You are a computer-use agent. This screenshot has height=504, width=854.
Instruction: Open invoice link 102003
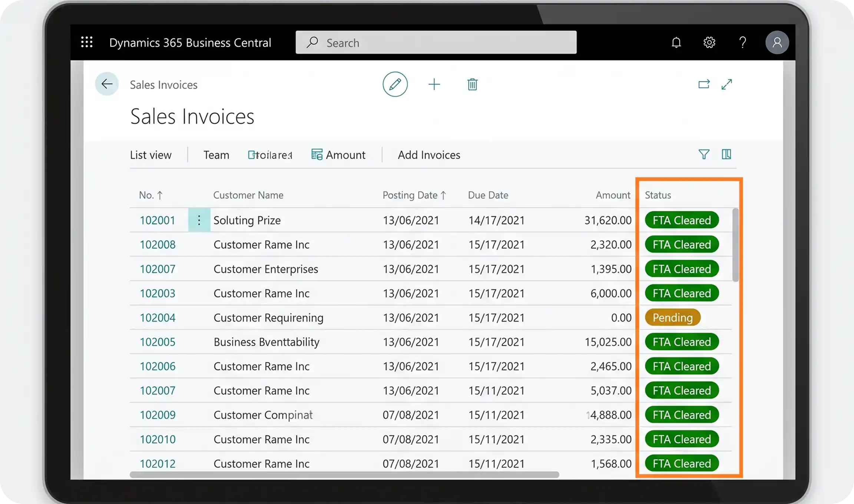pos(158,294)
